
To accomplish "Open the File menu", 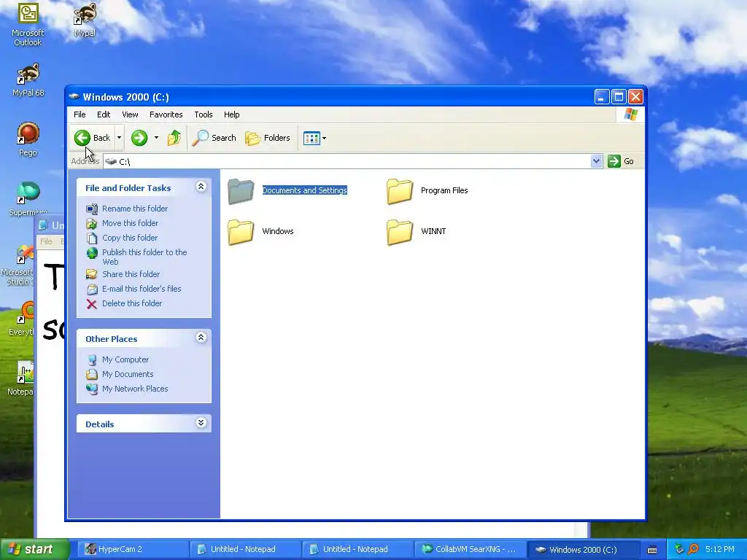I will pos(80,114).
